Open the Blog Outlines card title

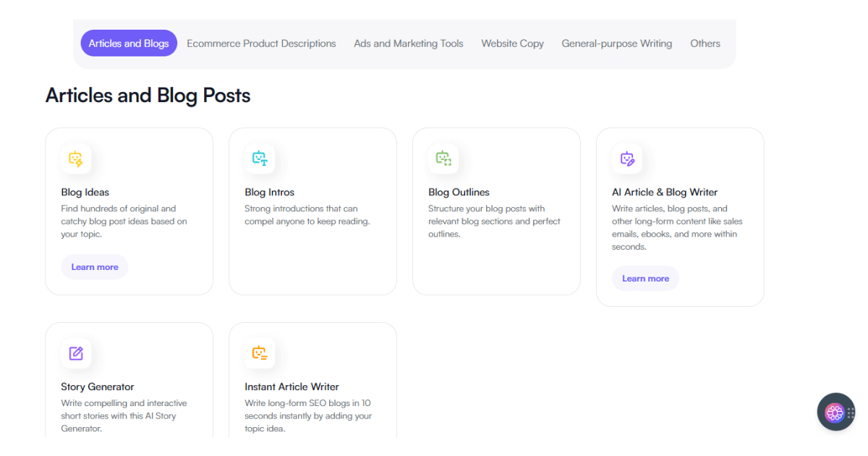tap(459, 193)
